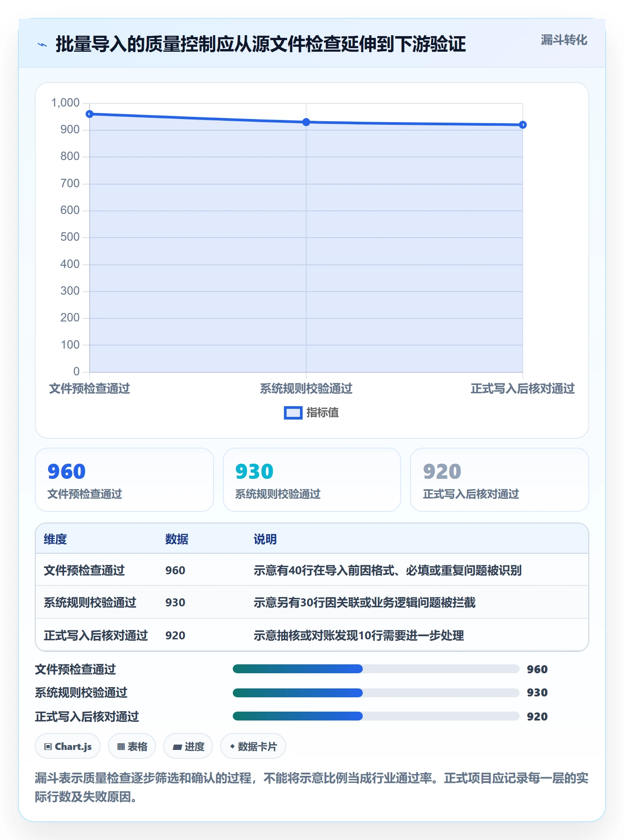
Task: Click the grid icon on 表格 chip
Action: pyautogui.click(x=121, y=746)
